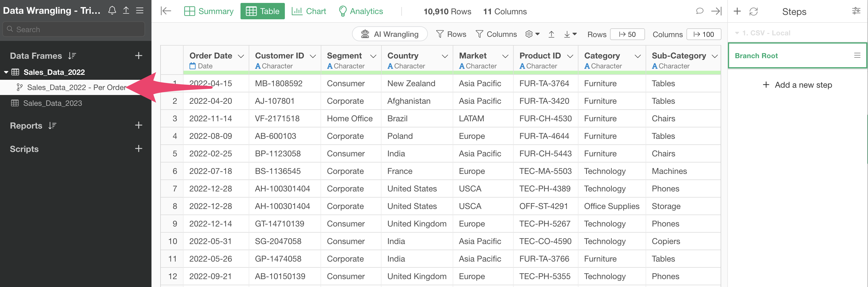Click the plus icon beside Steps
The image size is (868, 287).
(737, 11)
